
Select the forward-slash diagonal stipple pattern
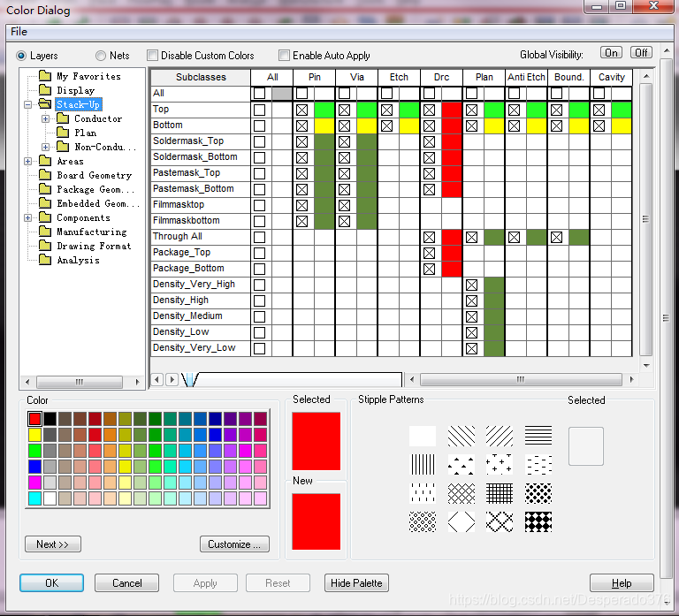(x=500, y=436)
